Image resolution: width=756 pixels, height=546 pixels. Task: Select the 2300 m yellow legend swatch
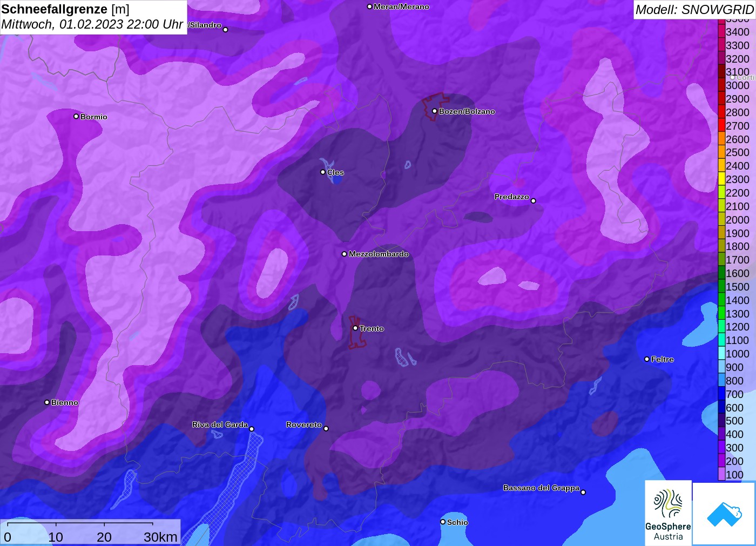tap(721, 179)
